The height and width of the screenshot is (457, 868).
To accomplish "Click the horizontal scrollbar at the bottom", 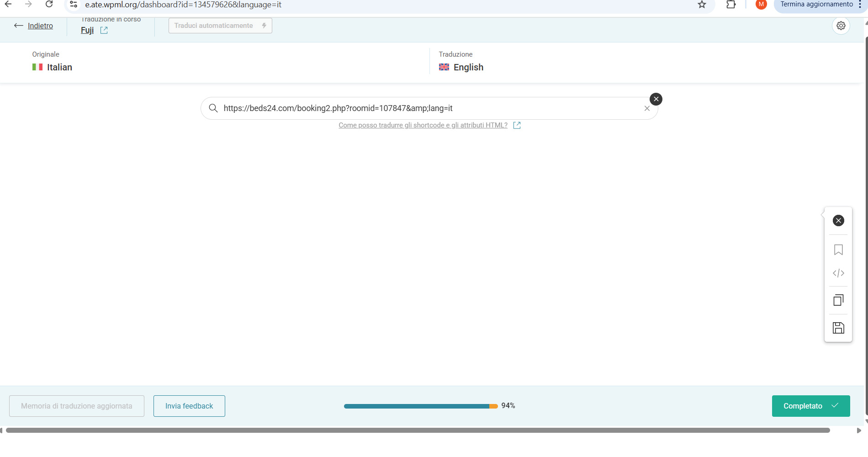I will [418, 430].
